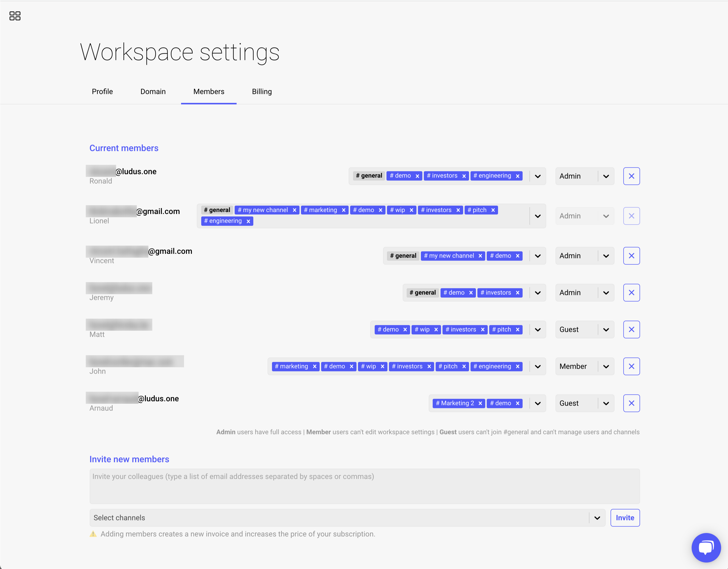Remove Ronald from workspace members
The width and height of the screenshot is (728, 569).
(x=631, y=176)
